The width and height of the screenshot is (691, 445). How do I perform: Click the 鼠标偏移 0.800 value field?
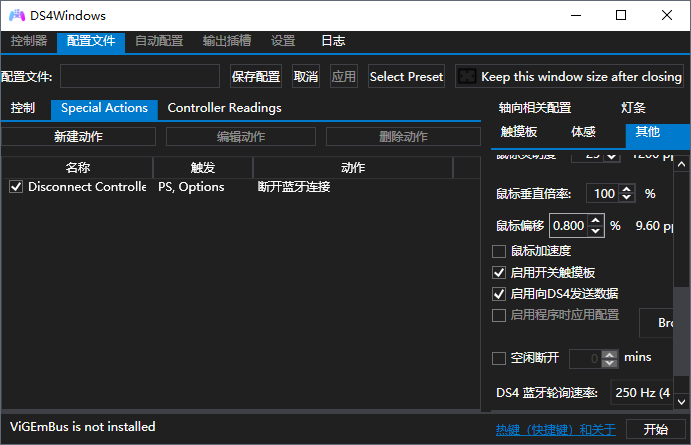tap(568, 226)
